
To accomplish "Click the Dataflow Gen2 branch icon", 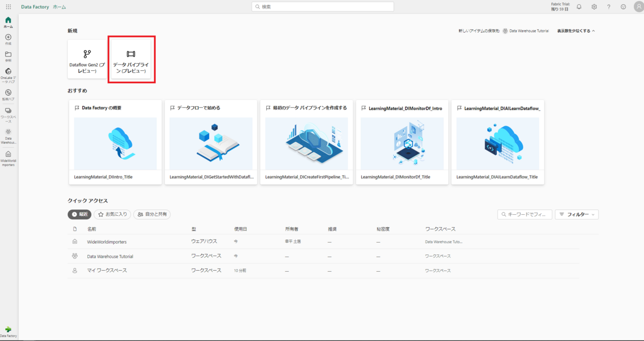I will (87, 54).
